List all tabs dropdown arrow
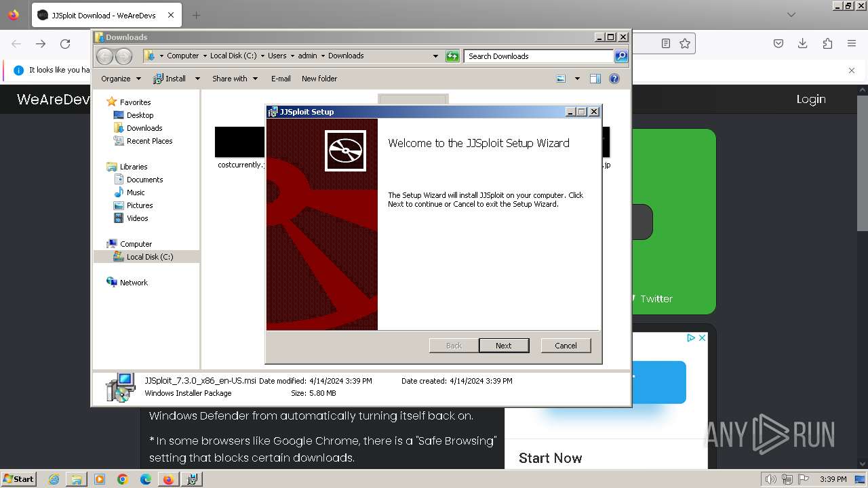The width and height of the screenshot is (868, 488). coord(791,15)
